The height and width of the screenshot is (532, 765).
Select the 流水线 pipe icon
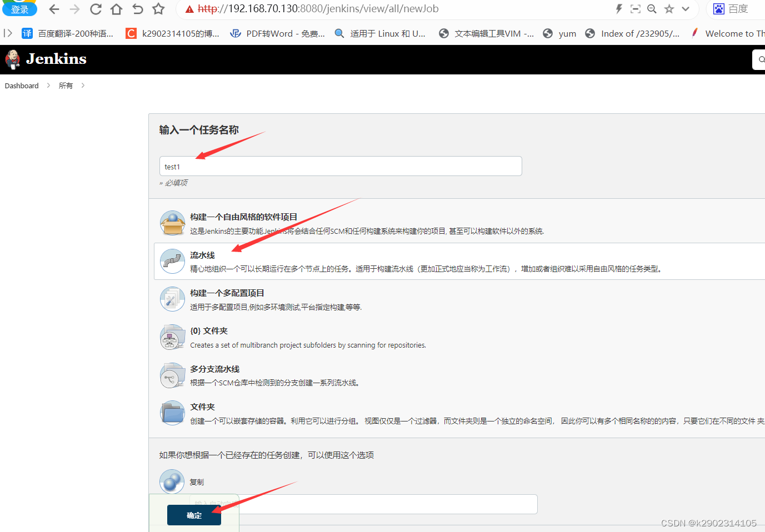pyautogui.click(x=172, y=261)
